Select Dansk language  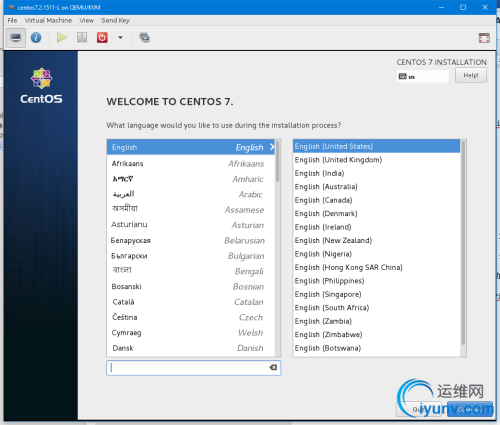(191, 348)
